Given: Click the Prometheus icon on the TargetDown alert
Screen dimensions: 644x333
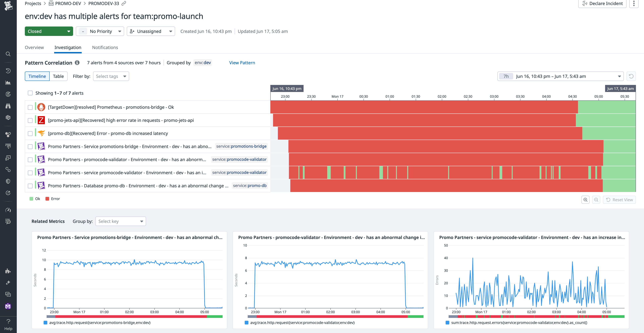Looking at the screenshot, I should pyautogui.click(x=41, y=107).
